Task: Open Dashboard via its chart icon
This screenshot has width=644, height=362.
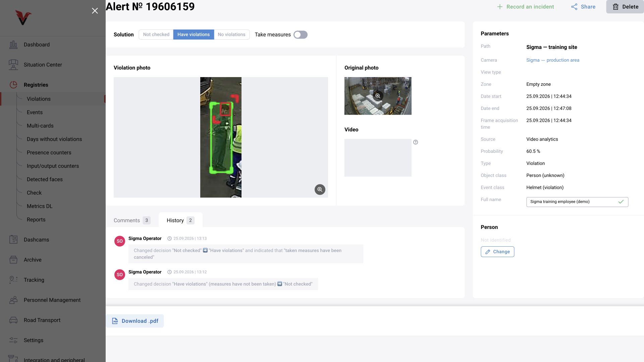Action: tap(13, 45)
